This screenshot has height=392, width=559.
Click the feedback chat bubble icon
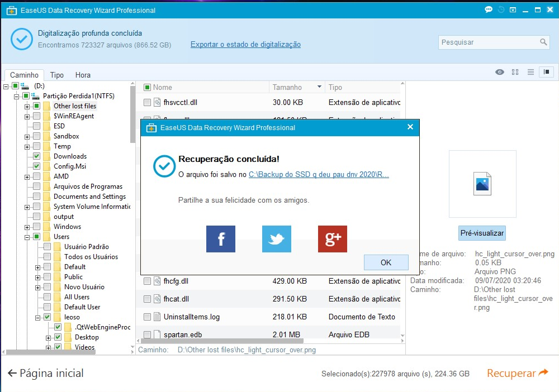489,9
